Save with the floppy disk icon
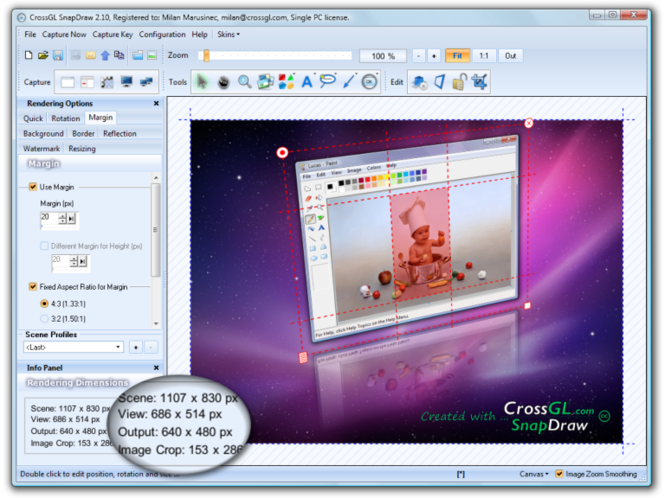Image resolution: width=665 pixels, height=498 pixels. point(58,55)
